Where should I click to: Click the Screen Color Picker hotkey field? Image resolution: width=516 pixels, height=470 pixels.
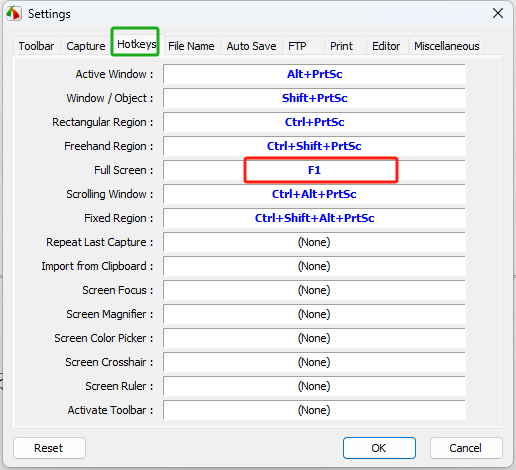pos(314,338)
